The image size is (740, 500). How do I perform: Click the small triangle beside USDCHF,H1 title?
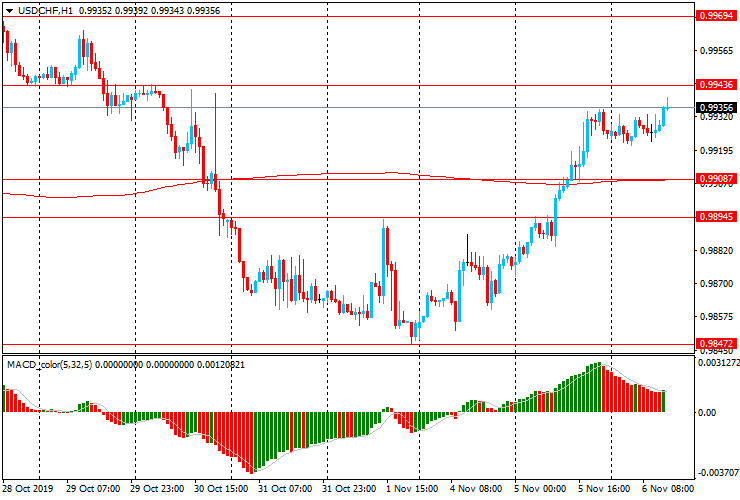[7, 9]
